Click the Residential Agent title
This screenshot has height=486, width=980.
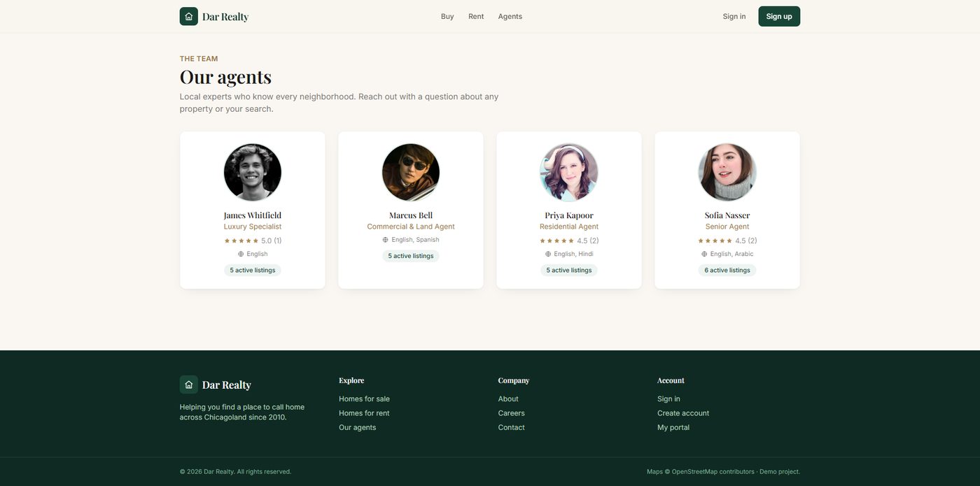pos(569,227)
